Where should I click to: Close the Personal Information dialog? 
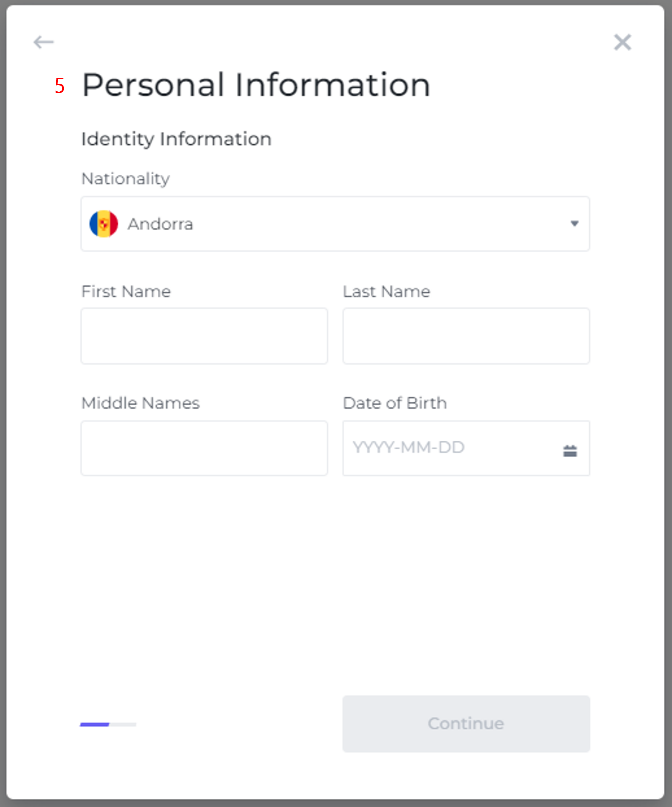pos(623,42)
